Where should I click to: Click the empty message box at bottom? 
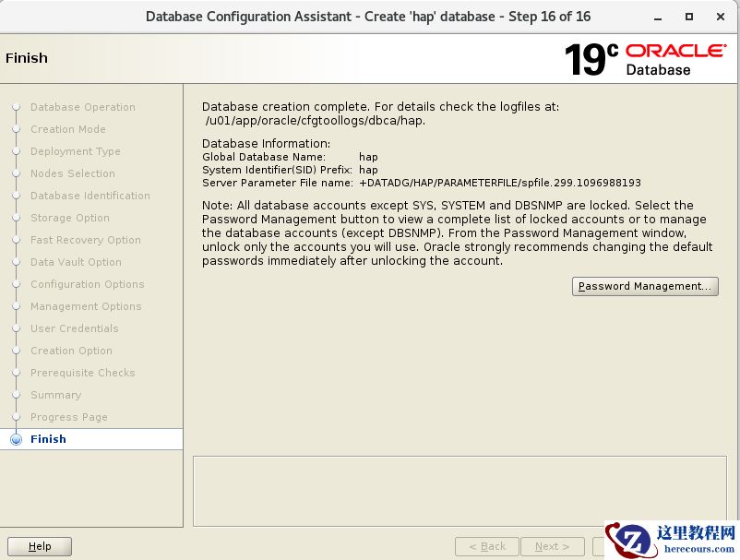coord(460,491)
